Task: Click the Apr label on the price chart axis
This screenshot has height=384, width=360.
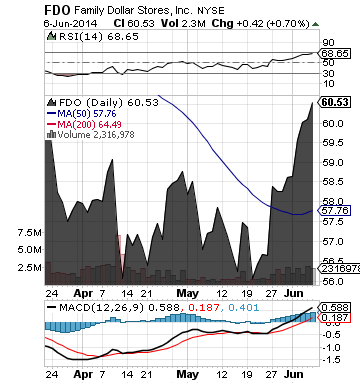Action: click(x=83, y=294)
